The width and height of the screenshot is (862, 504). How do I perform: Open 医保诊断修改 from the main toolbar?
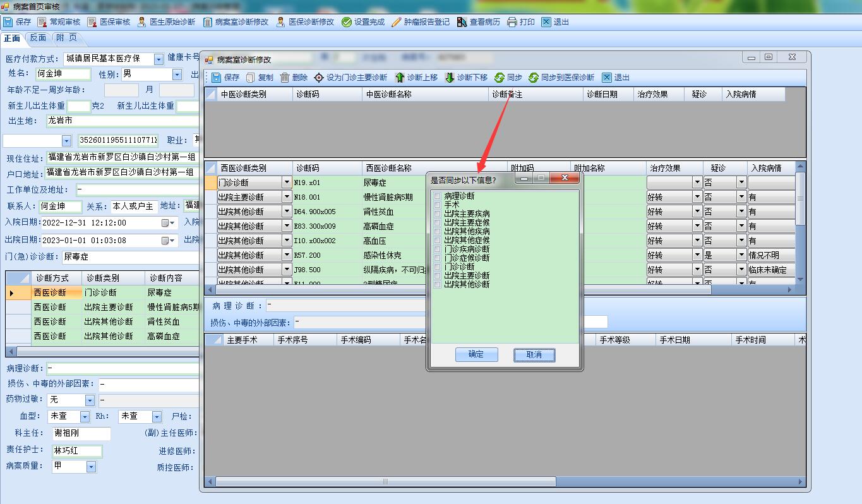305,21
